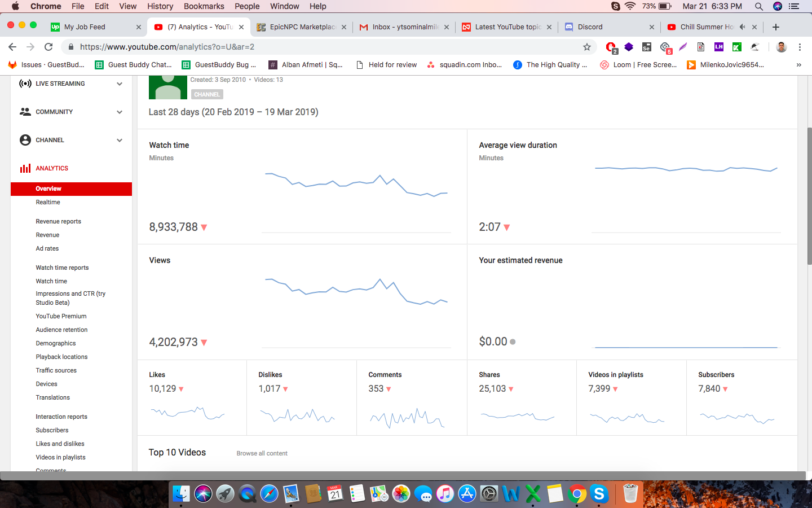Expand the Channel section
The image size is (812, 508).
[120, 140]
